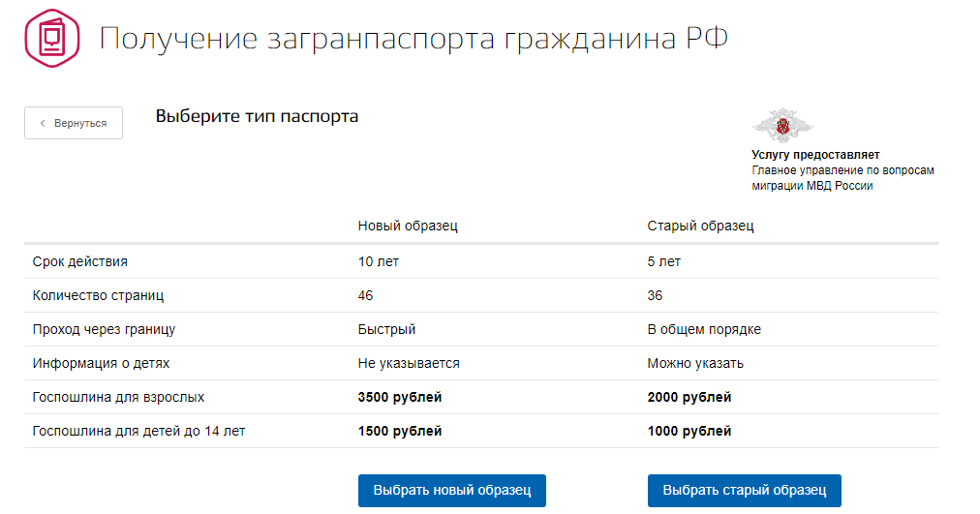Click the MVD Russia emblem icon
The width and height of the screenshot is (980, 514).
click(x=782, y=126)
